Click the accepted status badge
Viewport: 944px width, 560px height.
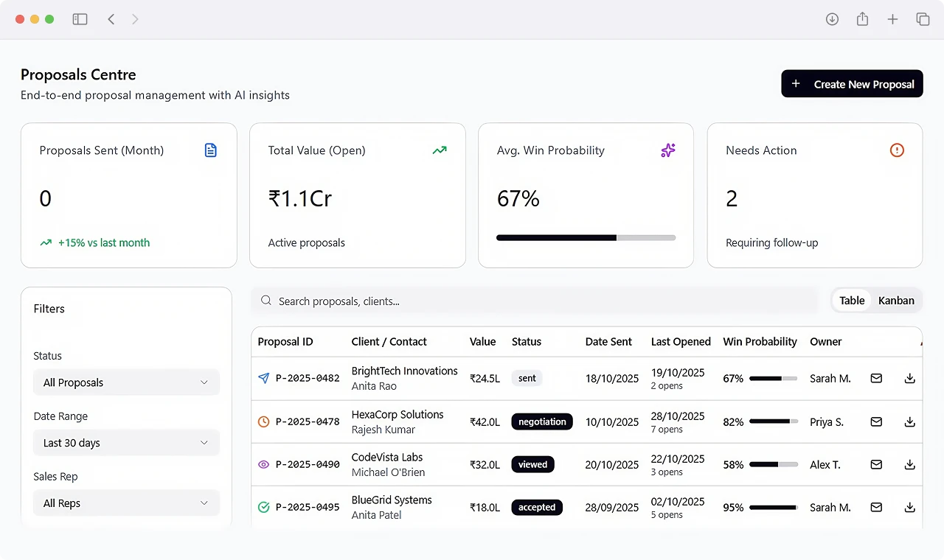coord(536,507)
